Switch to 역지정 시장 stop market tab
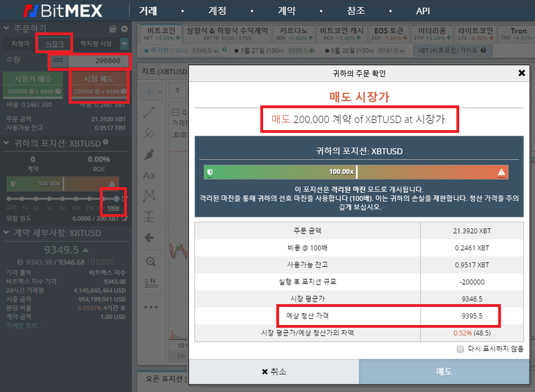Image resolution: width=535 pixels, height=392 pixels. point(96,44)
